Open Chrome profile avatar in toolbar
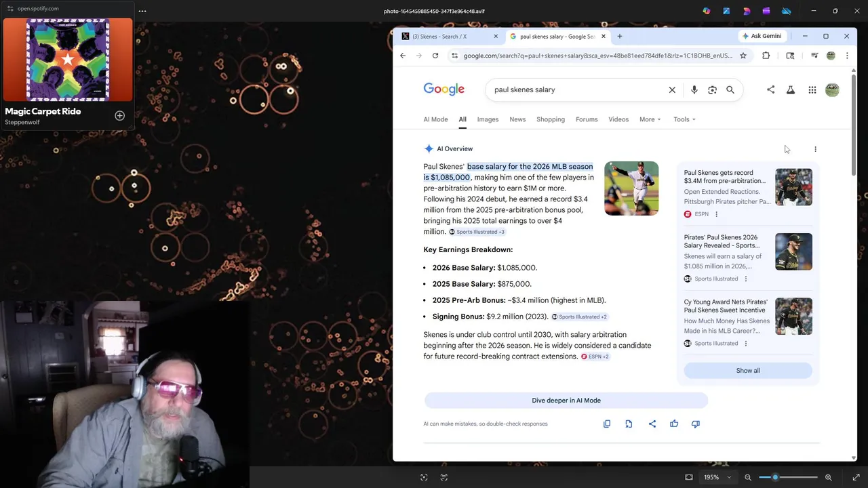Screen dimensions: 868x488 [x=831, y=56]
